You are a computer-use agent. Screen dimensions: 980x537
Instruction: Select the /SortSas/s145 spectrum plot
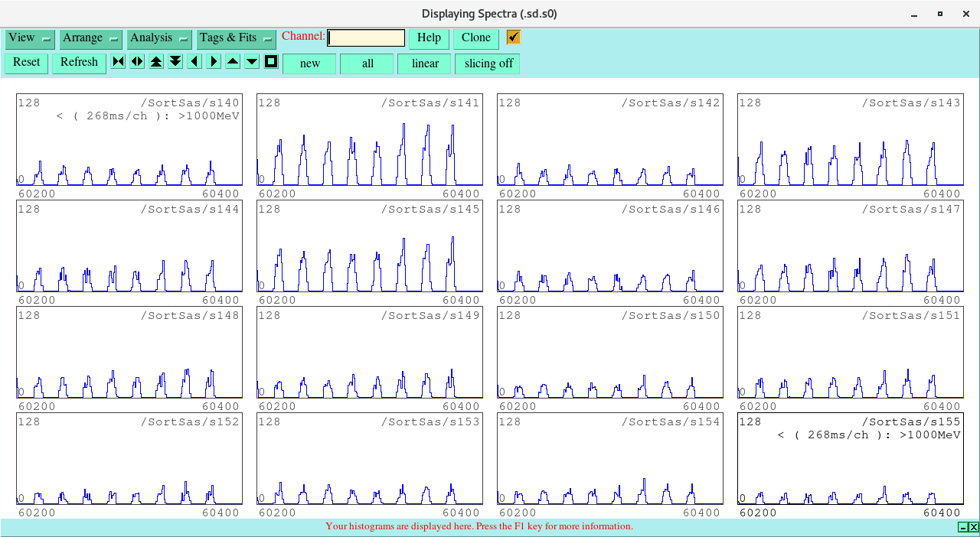click(369, 246)
